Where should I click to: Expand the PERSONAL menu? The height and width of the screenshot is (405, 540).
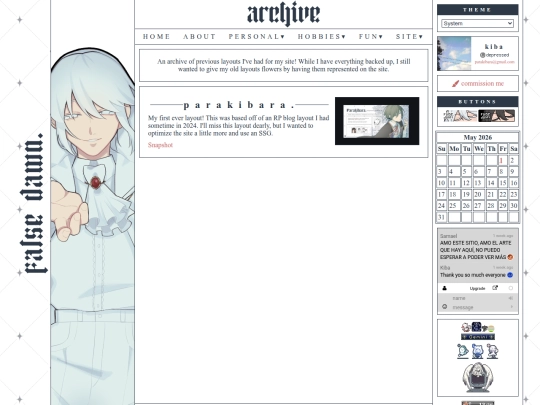point(257,37)
